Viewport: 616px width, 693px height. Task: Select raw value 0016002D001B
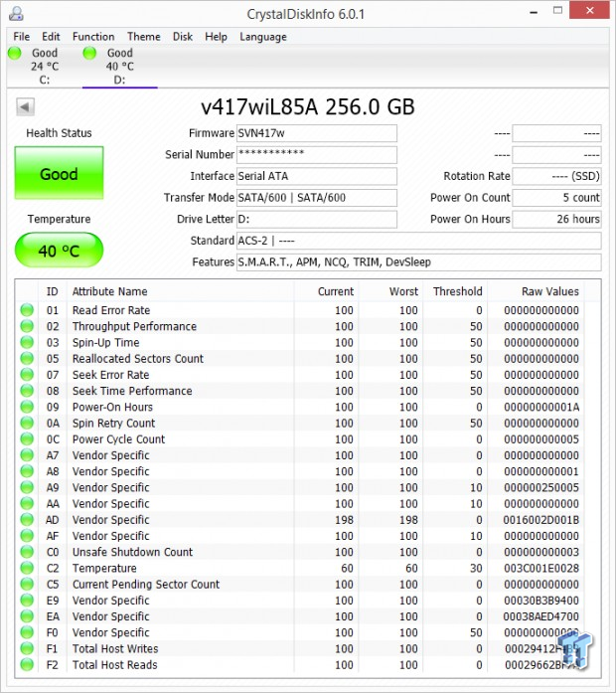[541, 520]
